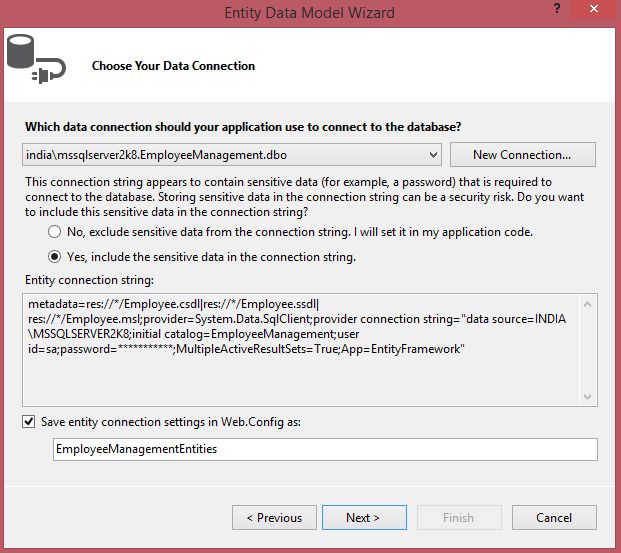Click the 'Choose Your Data Connection' heading
Image resolution: width=621 pixels, height=553 pixels.
(x=173, y=66)
